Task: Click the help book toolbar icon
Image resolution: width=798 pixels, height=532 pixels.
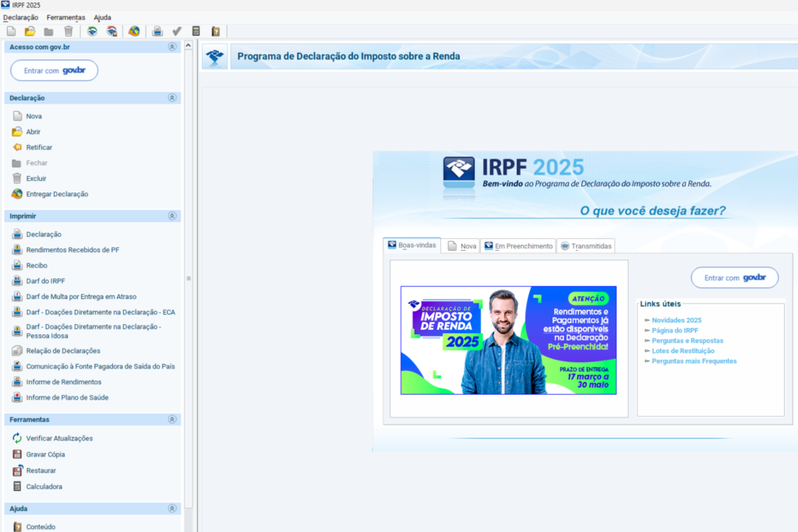Action: 216,31
